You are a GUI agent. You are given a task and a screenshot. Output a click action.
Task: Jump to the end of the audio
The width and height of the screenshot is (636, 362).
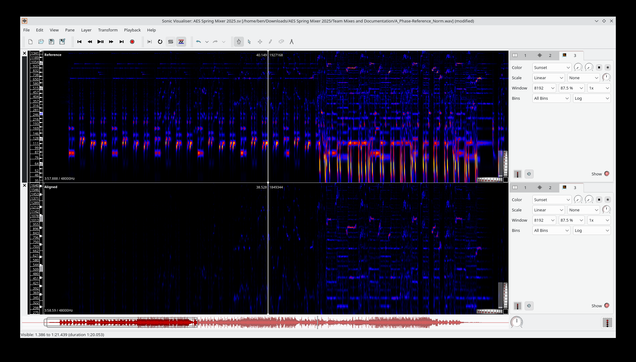coord(122,42)
